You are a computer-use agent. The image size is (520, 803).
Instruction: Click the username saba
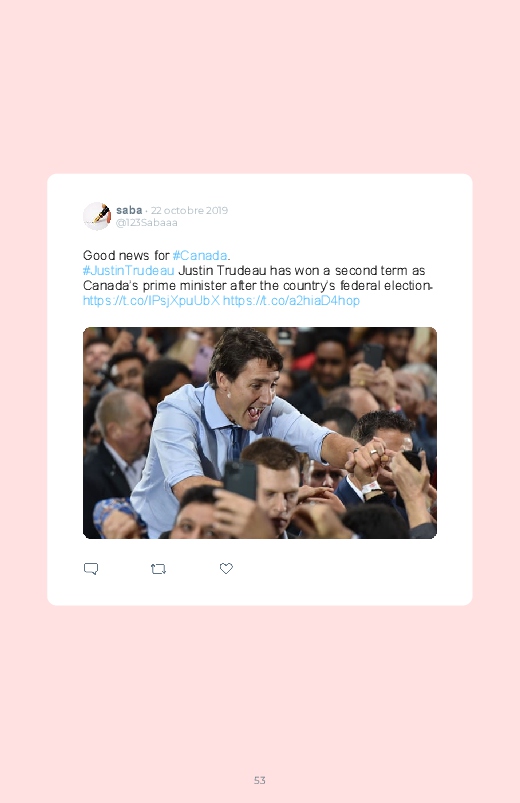point(129,210)
